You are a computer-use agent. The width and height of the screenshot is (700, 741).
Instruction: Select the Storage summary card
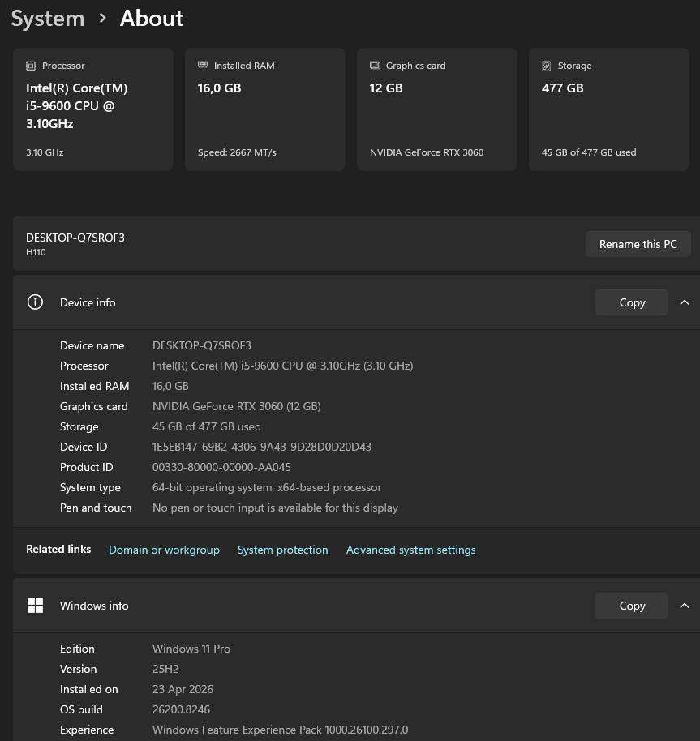(609, 109)
